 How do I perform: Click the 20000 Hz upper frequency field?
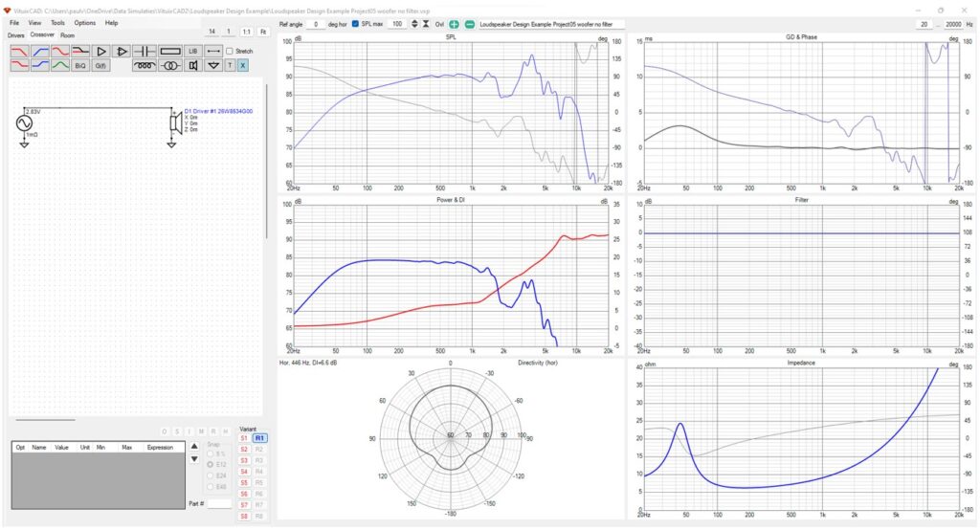[x=952, y=24]
